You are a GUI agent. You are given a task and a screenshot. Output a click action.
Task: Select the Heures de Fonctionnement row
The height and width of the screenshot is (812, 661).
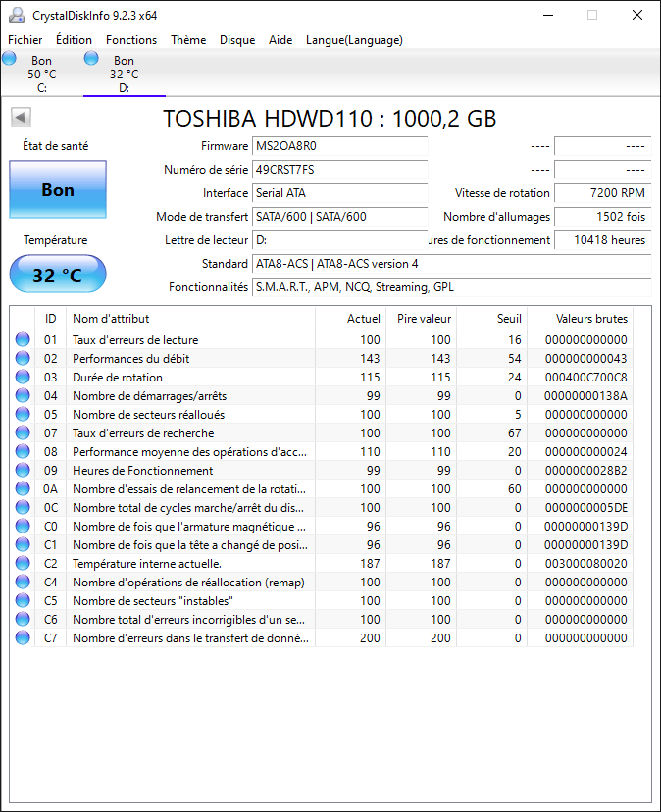pos(321,470)
